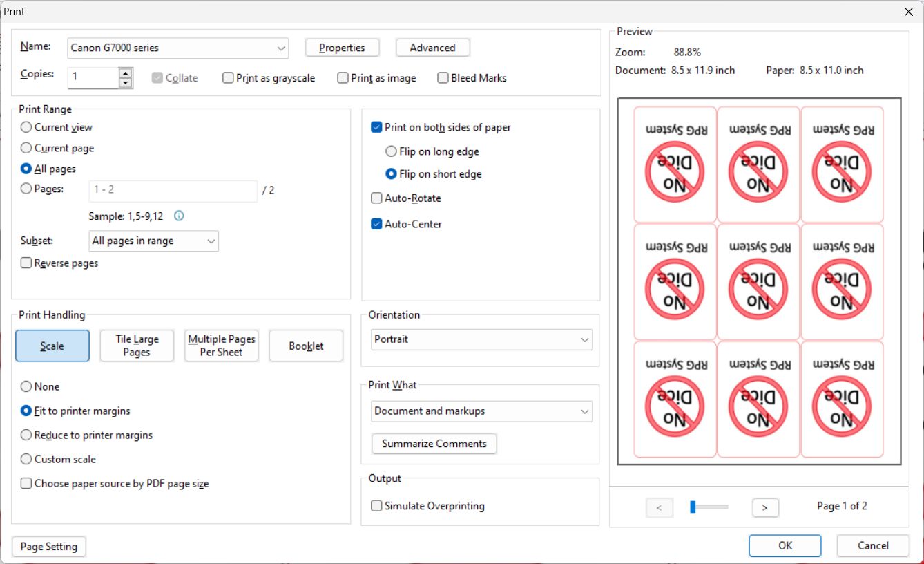Click the info icon next to Sample text
Viewport: 924px width, 564px height.
(179, 216)
